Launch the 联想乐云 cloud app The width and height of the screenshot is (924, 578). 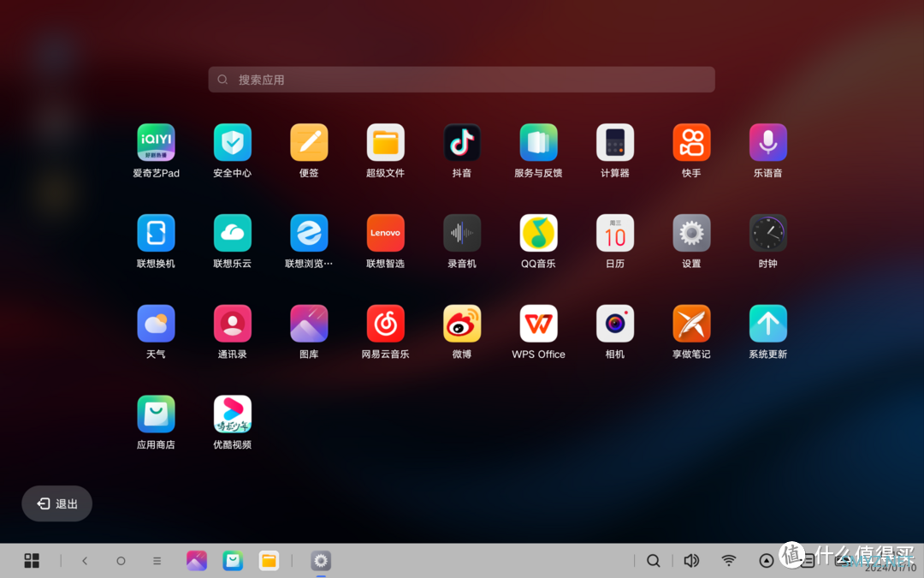(232, 233)
